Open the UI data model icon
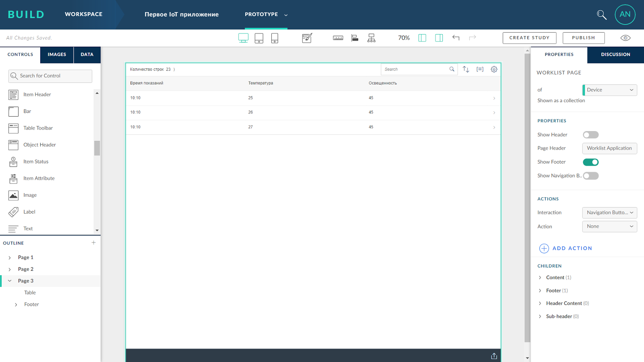Screen dimensions: 644x362 click(x=355, y=38)
